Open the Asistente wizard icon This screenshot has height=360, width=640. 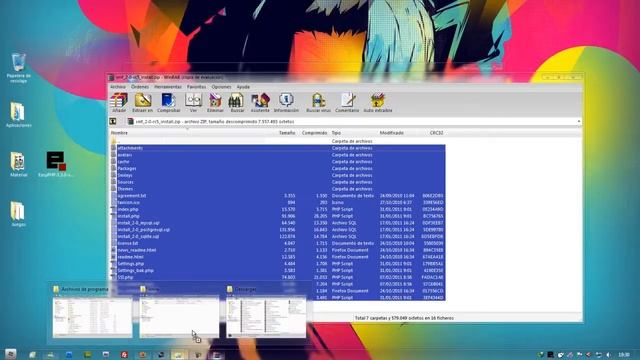(260, 102)
